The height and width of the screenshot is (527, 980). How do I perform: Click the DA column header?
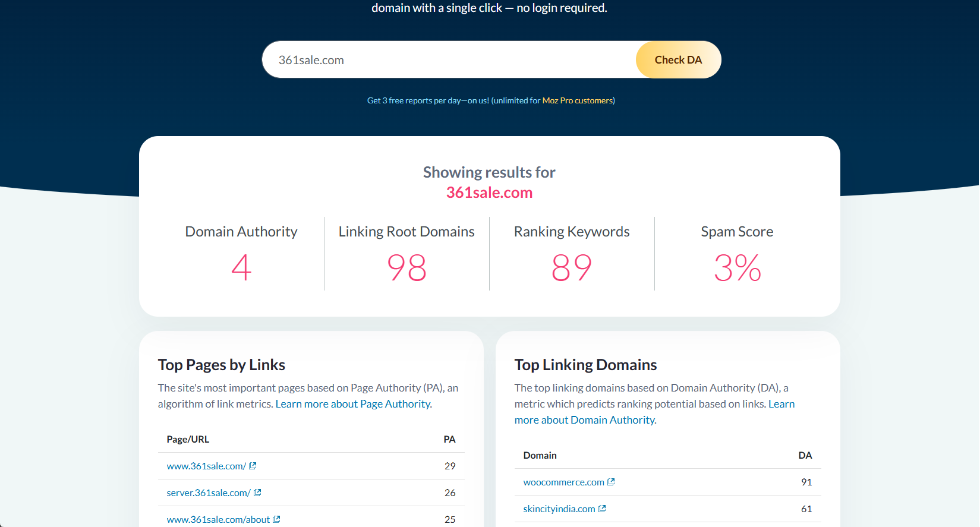[x=805, y=456]
